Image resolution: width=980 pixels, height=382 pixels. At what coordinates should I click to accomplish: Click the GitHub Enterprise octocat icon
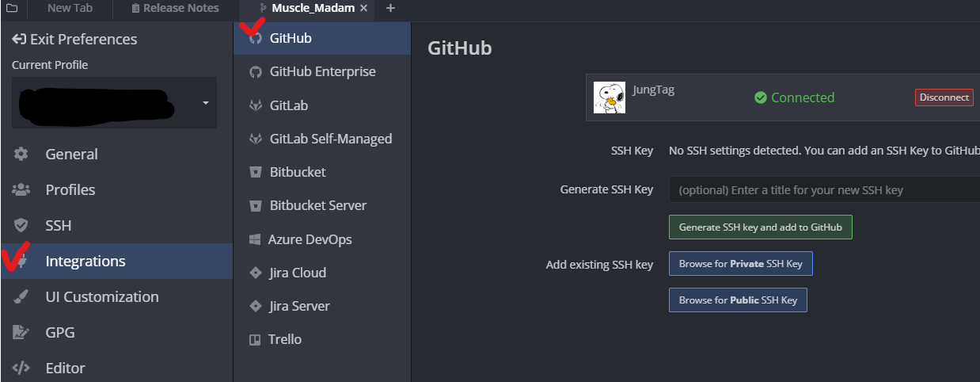[255, 72]
